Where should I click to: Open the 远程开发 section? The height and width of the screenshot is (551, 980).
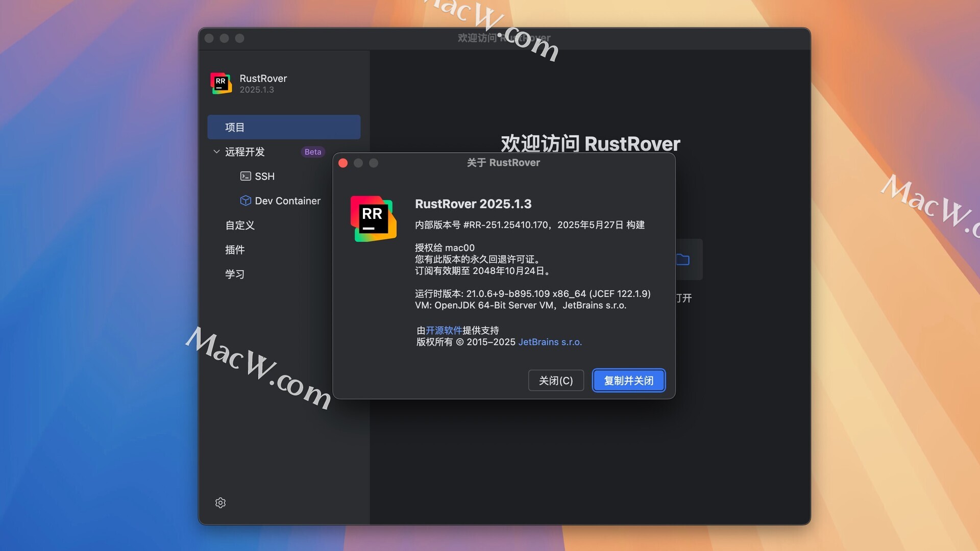[x=245, y=152]
